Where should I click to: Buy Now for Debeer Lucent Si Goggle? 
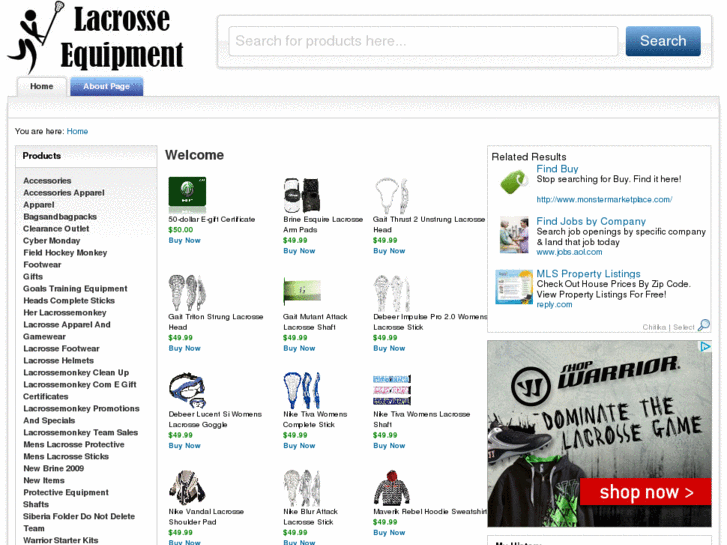click(x=185, y=446)
